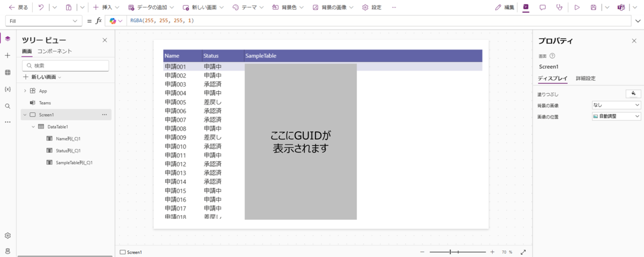
Task: Open the 画像の位置 dropdown showing 自動調整
Action: 616,116
